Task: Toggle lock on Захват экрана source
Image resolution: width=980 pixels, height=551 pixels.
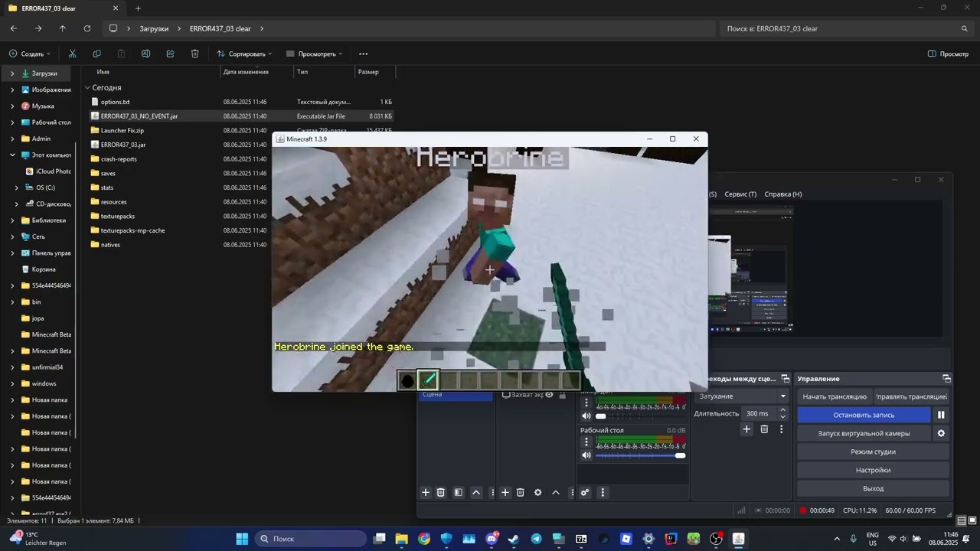Action: pos(563,395)
